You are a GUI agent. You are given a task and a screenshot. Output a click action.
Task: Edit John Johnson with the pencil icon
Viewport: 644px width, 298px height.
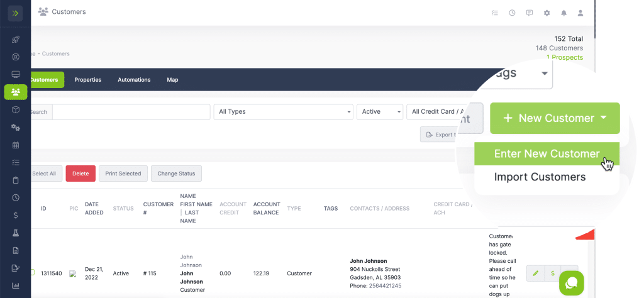coord(536,273)
